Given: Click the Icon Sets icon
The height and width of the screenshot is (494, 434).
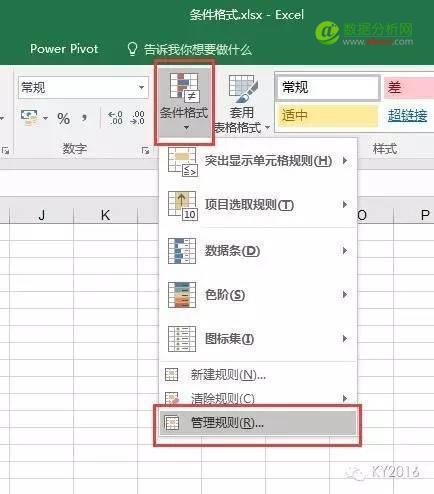Looking at the screenshot, I should (x=182, y=339).
